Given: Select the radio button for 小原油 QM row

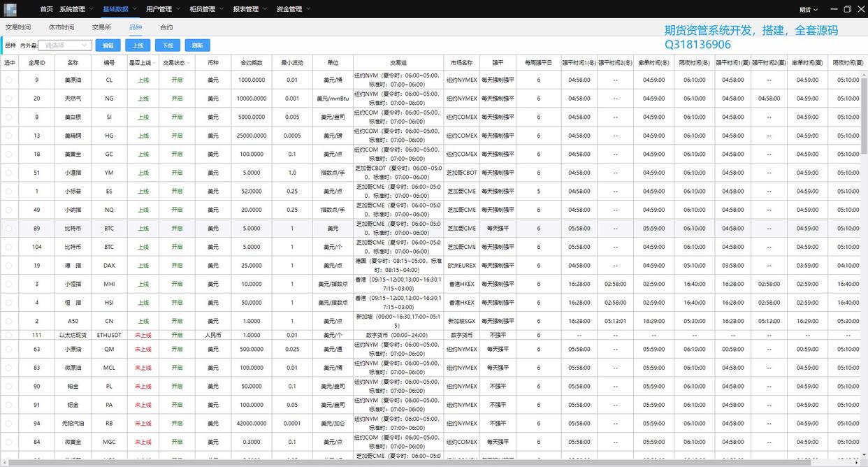Looking at the screenshot, I should (9, 349).
